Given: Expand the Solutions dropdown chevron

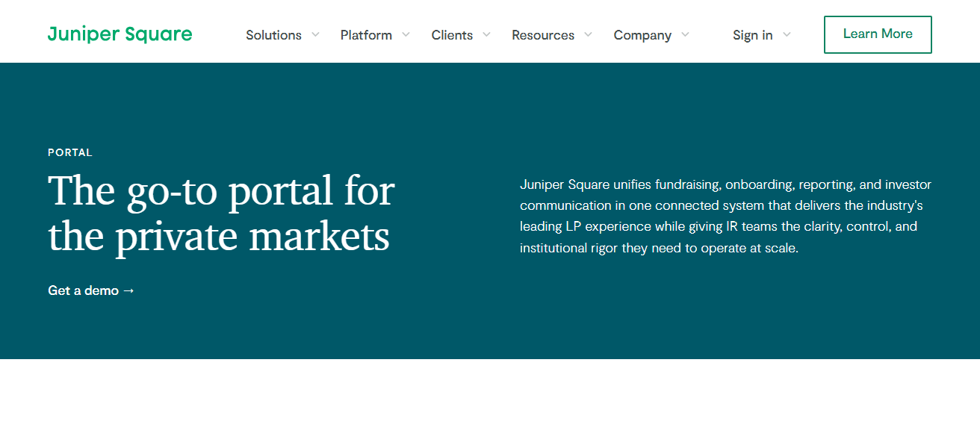Looking at the screenshot, I should [315, 34].
